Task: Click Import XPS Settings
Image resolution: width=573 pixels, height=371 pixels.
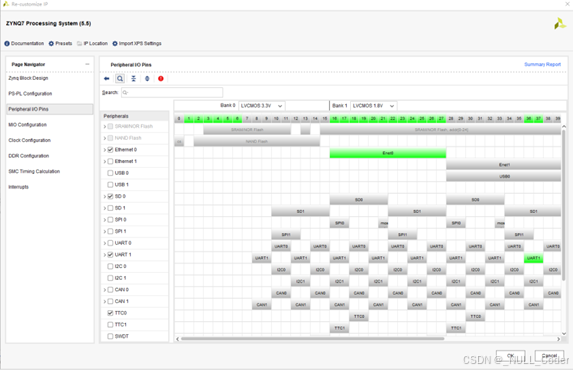Action: (x=137, y=43)
